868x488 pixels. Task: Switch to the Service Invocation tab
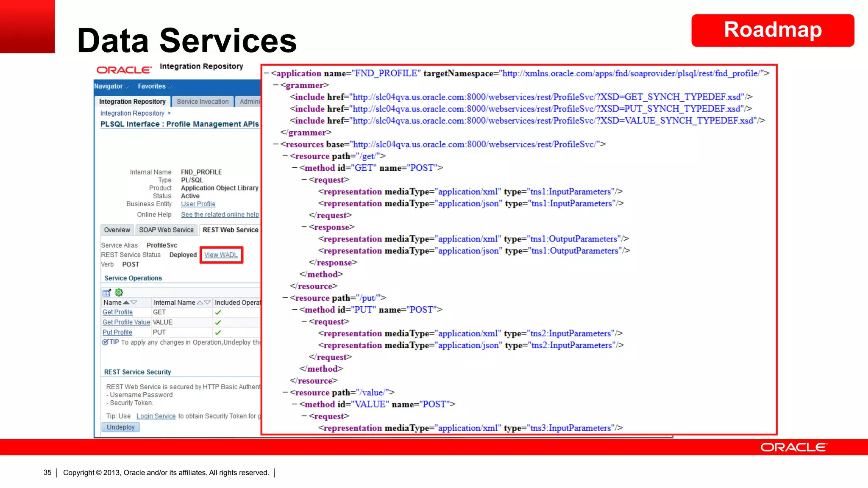pyautogui.click(x=203, y=102)
